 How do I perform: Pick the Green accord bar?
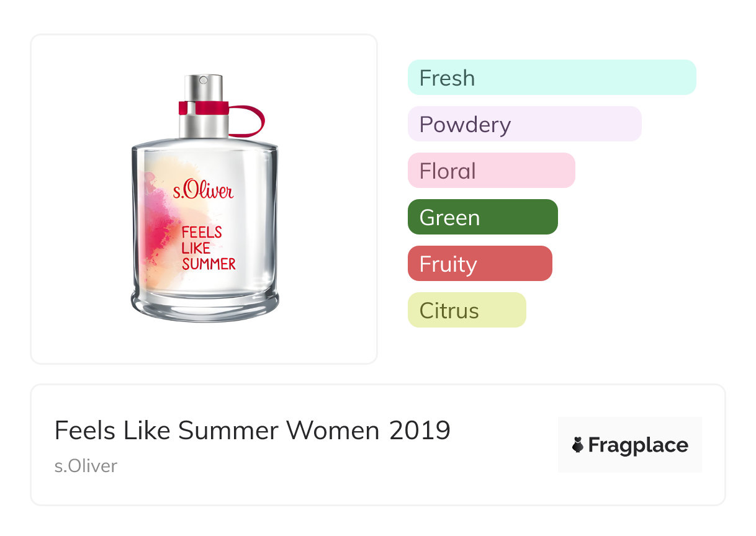tap(482, 217)
